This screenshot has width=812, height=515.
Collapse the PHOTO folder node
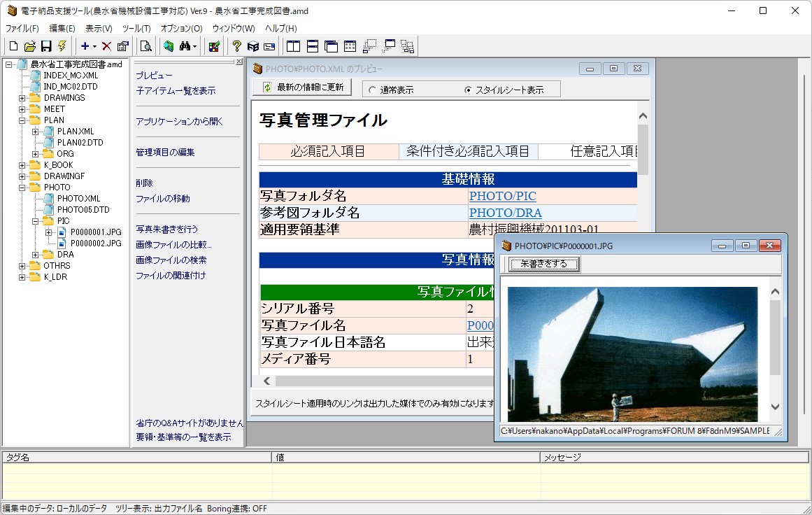coord(22,188)
